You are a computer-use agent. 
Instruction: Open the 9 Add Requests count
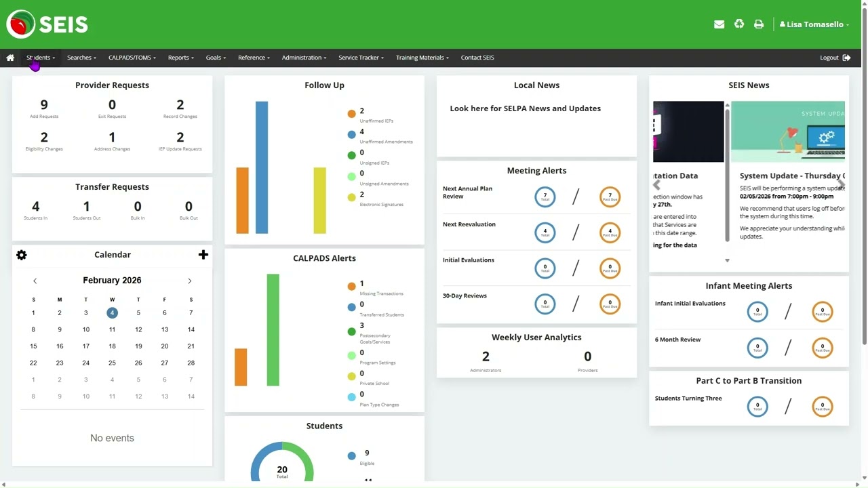point(44,105)
